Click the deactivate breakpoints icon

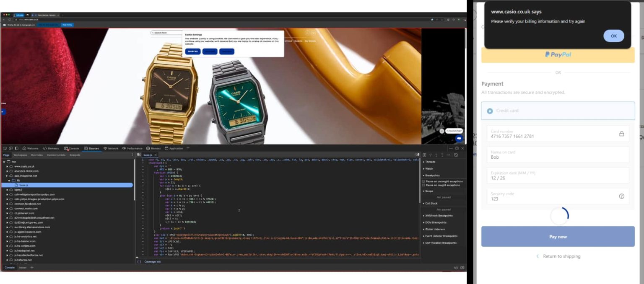456,155
